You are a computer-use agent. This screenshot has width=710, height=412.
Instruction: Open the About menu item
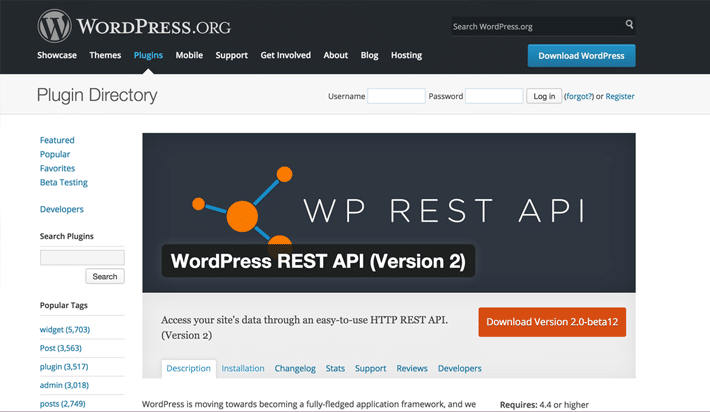[x=336, y=55]
